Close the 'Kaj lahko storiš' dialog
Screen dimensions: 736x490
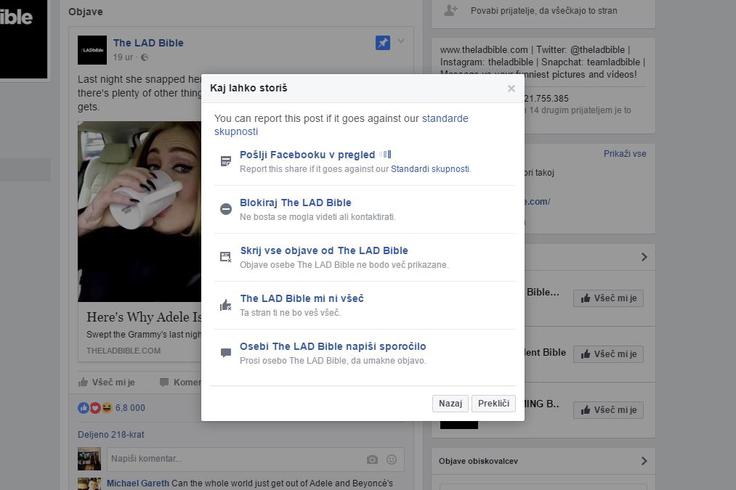(x=511, y=88)
